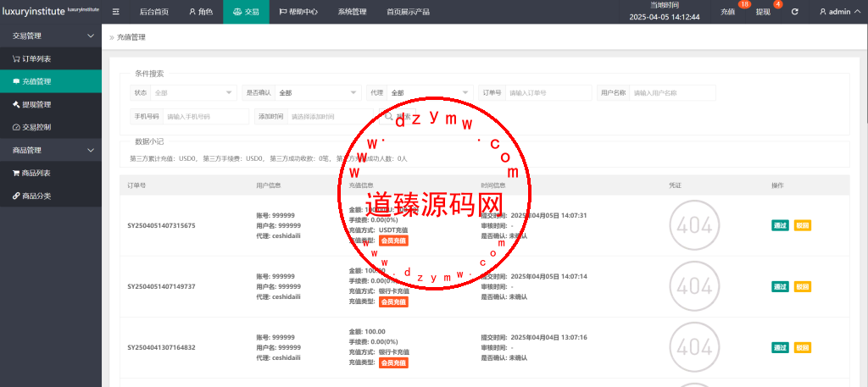Click the 凭证 column header
Screen dimensions: 868x387
(675, 185)
